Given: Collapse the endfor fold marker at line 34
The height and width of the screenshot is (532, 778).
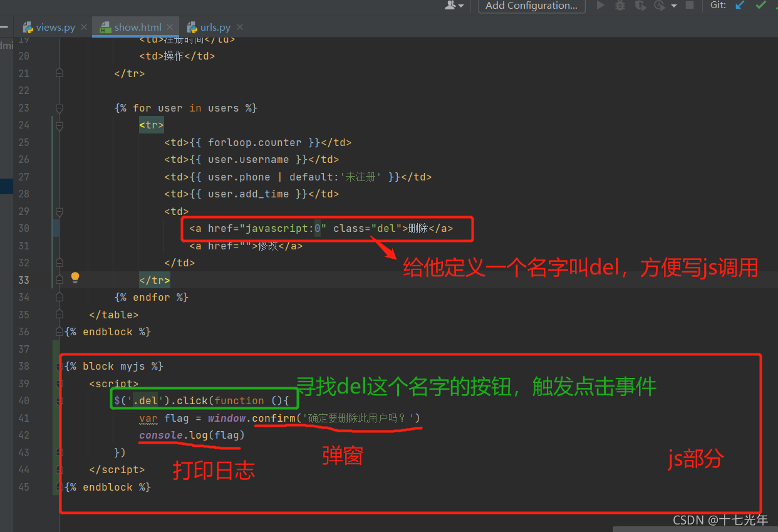Looking at the screenshot, I should click(x=59, y=297).
